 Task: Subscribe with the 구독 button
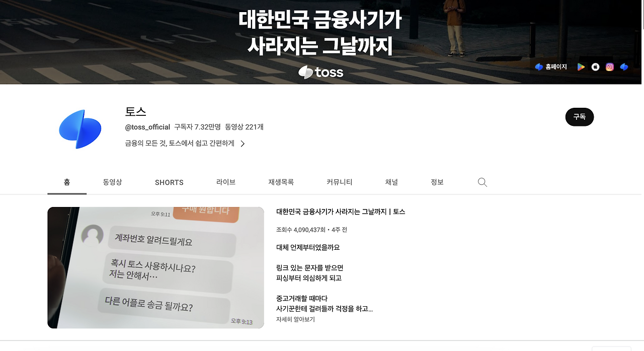pyautogui.click(x=579, y=117)
